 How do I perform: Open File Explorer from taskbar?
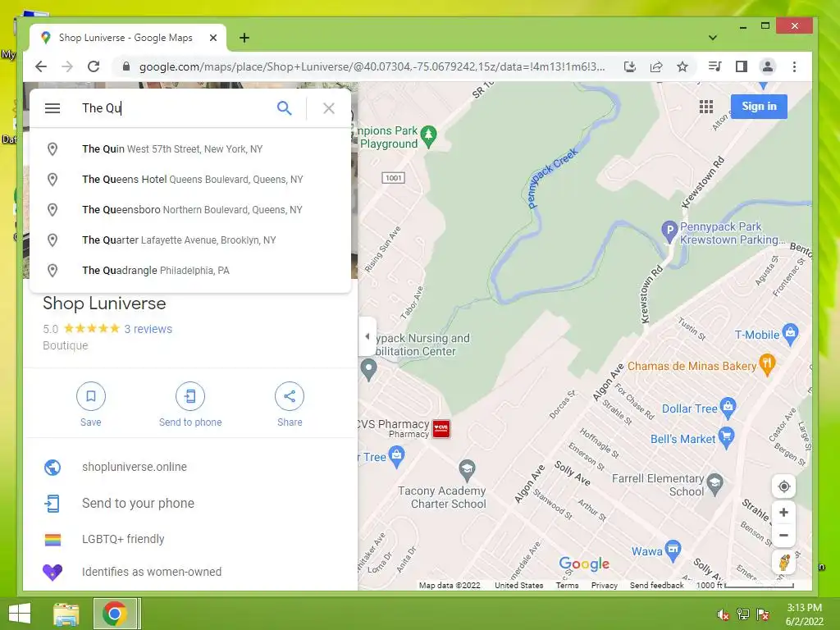point(66,614)
